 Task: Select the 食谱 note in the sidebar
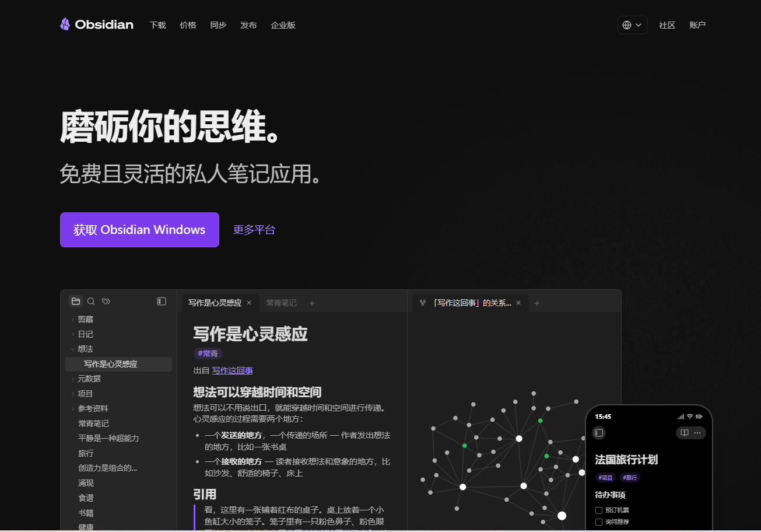(86, 498)
